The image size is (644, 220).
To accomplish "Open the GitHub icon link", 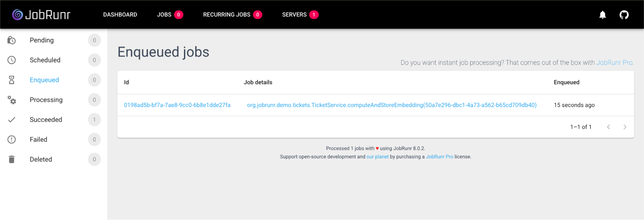I will pos(624,15).
